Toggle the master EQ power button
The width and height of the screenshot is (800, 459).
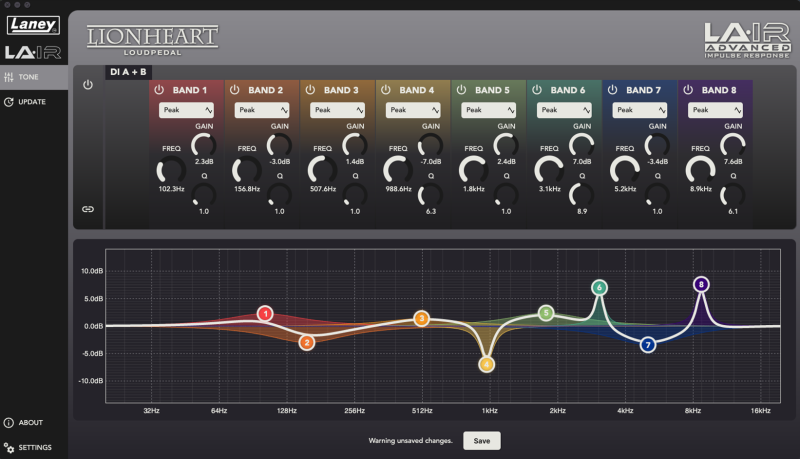click(x=88, y=85)
